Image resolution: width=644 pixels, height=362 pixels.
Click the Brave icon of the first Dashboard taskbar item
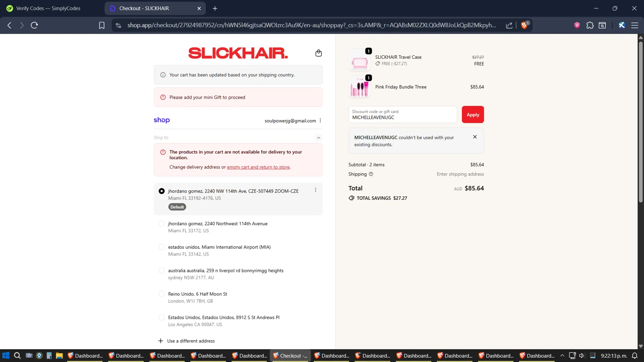(x=71, y=356)
